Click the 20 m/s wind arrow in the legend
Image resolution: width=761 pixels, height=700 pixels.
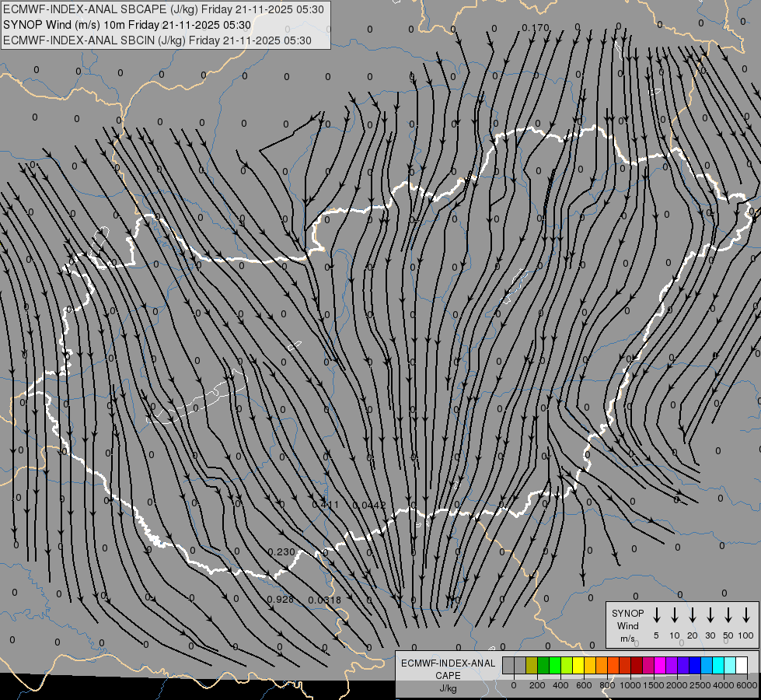click(692, 615)
